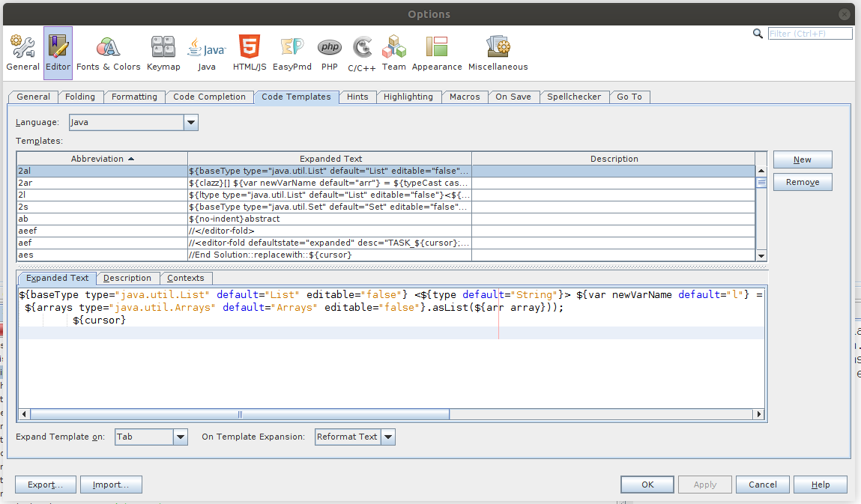
Task: Open the Fonts & Colors category
Action: tap(108, 52)
